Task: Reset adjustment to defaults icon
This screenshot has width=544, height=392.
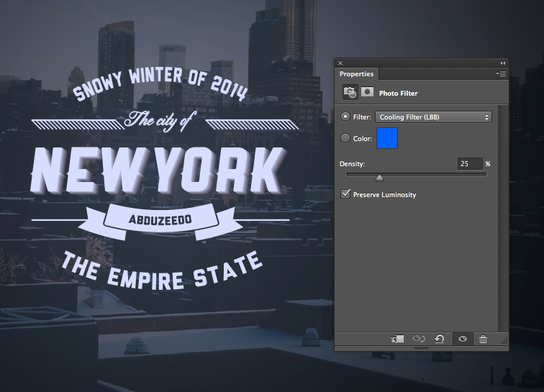Action: pyautogui.click(x=440, y=339)
